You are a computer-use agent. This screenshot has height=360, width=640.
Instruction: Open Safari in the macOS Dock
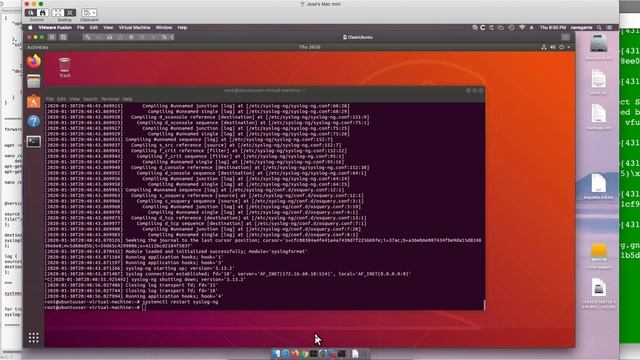pyautogui.click(x=286, y=353)
